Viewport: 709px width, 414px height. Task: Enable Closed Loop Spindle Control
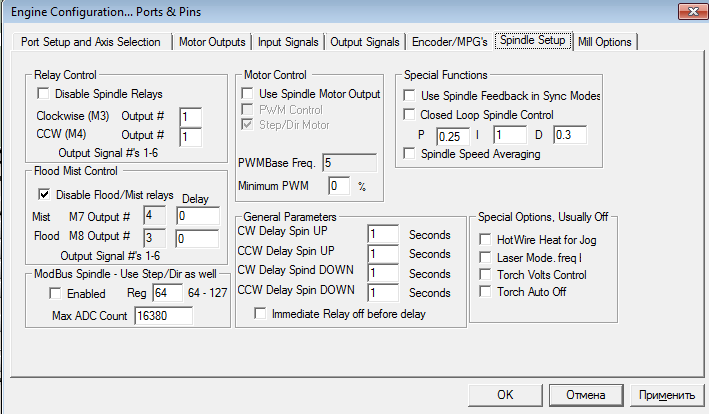tap(408, 115)
